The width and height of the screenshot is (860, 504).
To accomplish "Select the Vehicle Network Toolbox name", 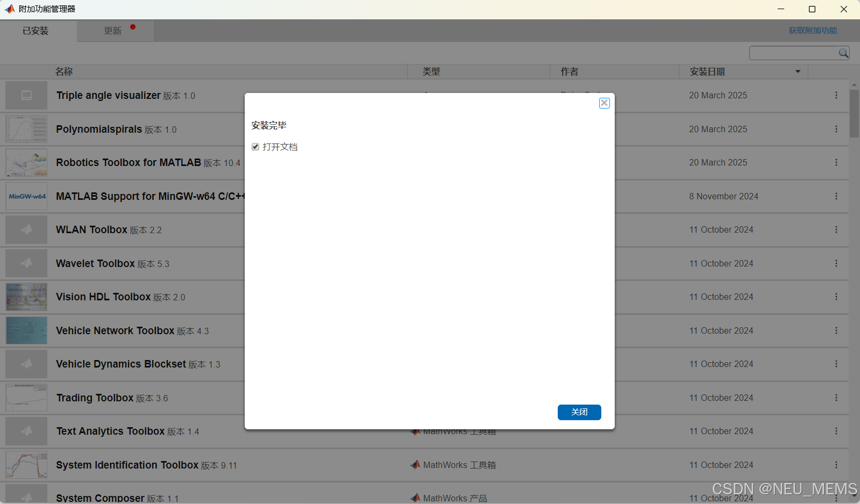I will 115,330.
